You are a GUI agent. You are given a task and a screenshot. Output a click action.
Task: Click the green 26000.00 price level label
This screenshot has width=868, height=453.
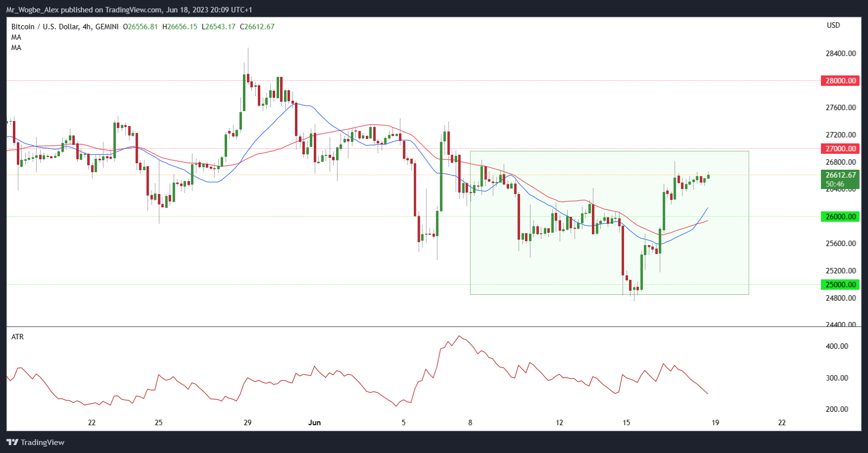(840, 217)
